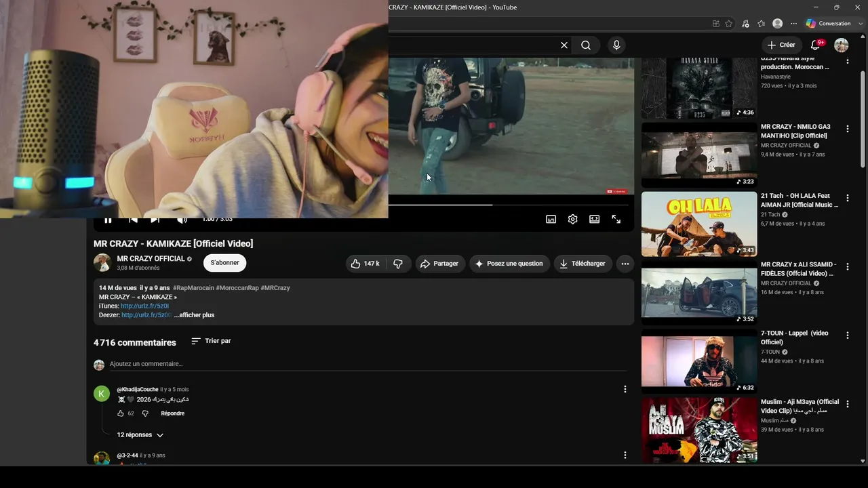This screenshot has height=488, width=868.
Task: Open the browser profile icon
Action: 778,24
